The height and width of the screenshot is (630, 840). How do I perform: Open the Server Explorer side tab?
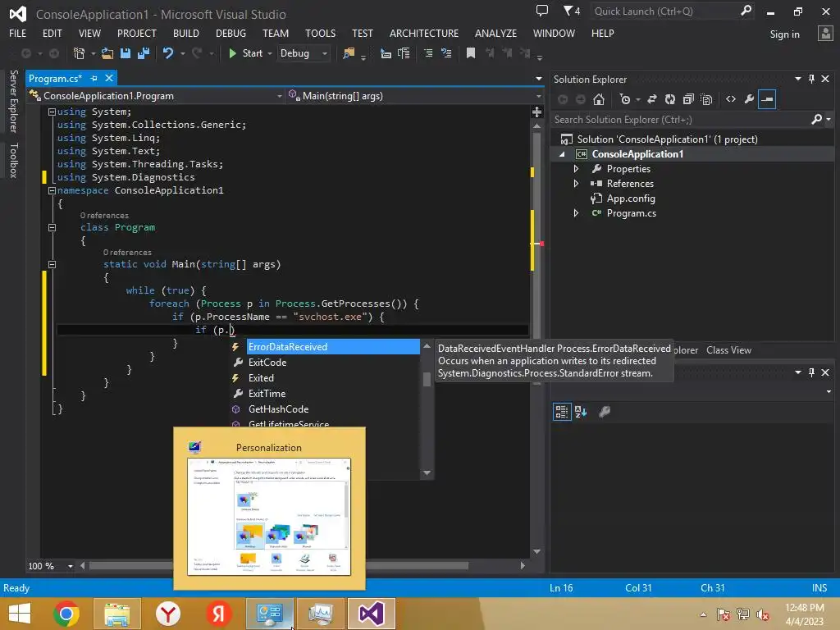tap(14, 101)
